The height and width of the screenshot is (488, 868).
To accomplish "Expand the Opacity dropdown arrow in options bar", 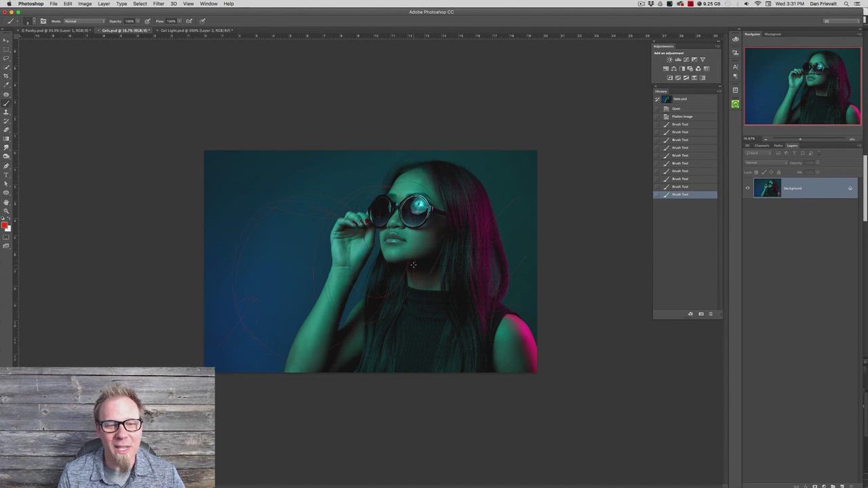I will 138,21.
